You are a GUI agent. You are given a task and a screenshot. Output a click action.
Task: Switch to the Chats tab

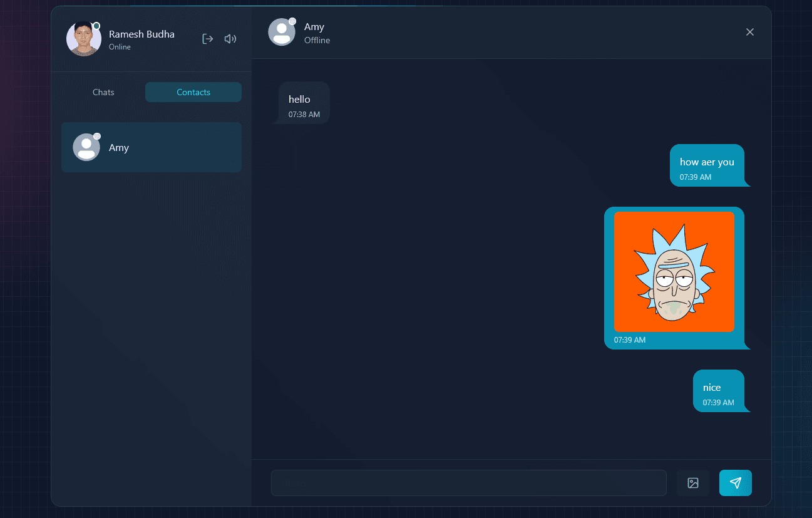pos(103,92)
